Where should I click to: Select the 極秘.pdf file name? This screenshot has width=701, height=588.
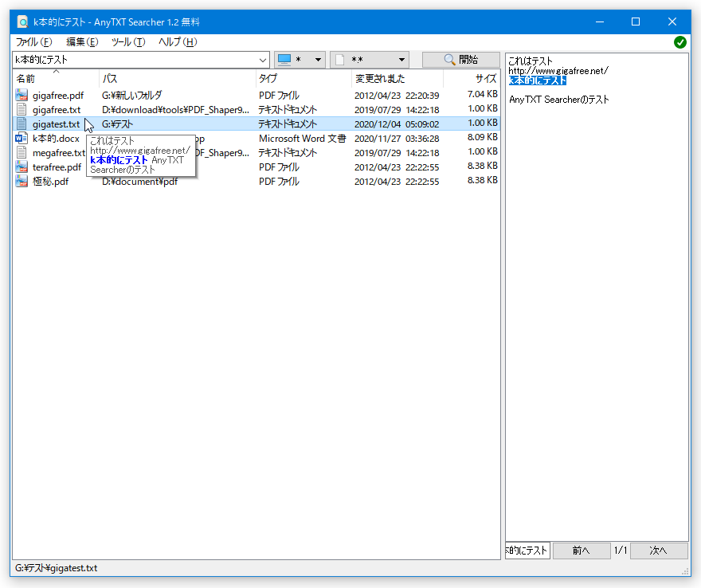click(50, 181)
